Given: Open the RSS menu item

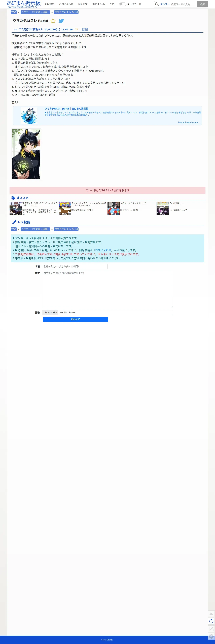Looking at the screenshot, I should click(x=112, y=4).
